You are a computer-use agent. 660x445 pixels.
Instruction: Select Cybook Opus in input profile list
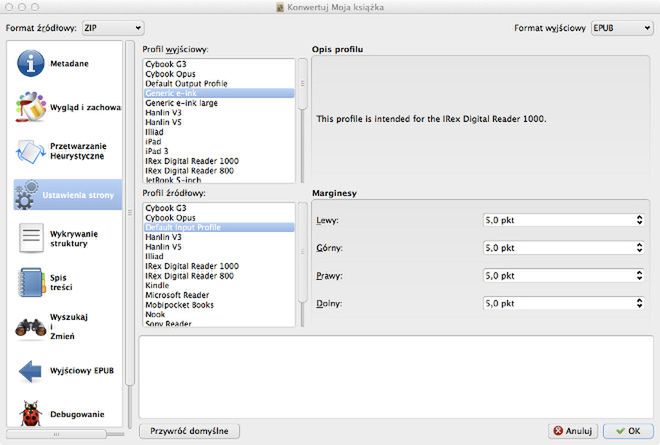[x=219, y=218]
